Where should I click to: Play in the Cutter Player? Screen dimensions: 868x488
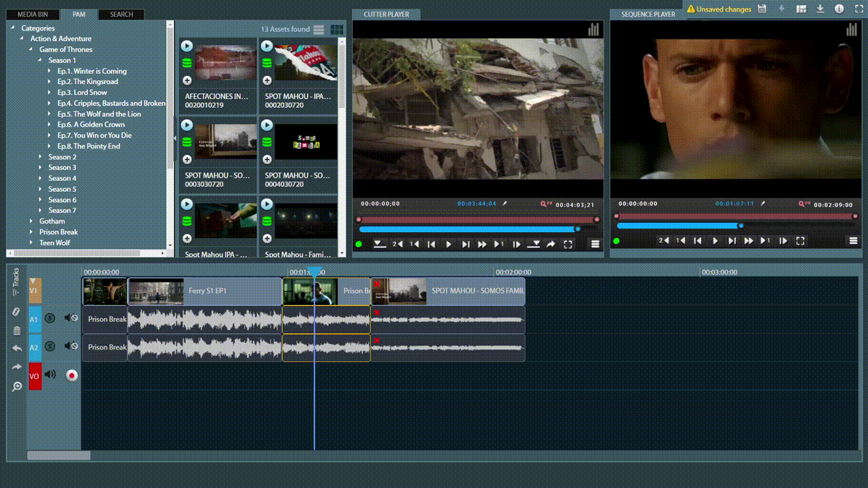tap(448, 244)
